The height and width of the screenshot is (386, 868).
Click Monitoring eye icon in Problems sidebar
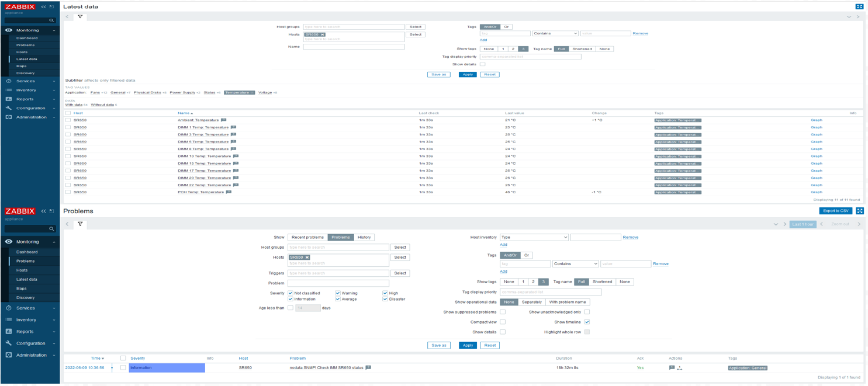(8, 242)
